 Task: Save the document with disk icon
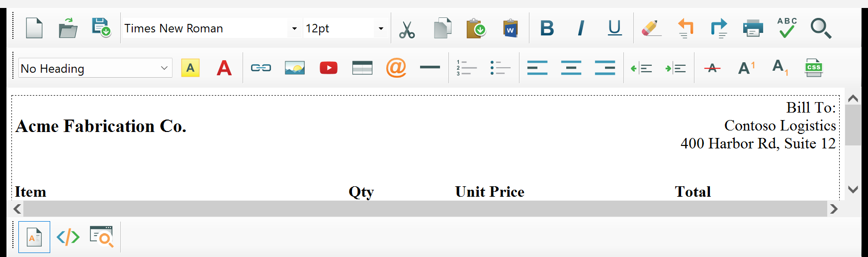coord(101,28)
